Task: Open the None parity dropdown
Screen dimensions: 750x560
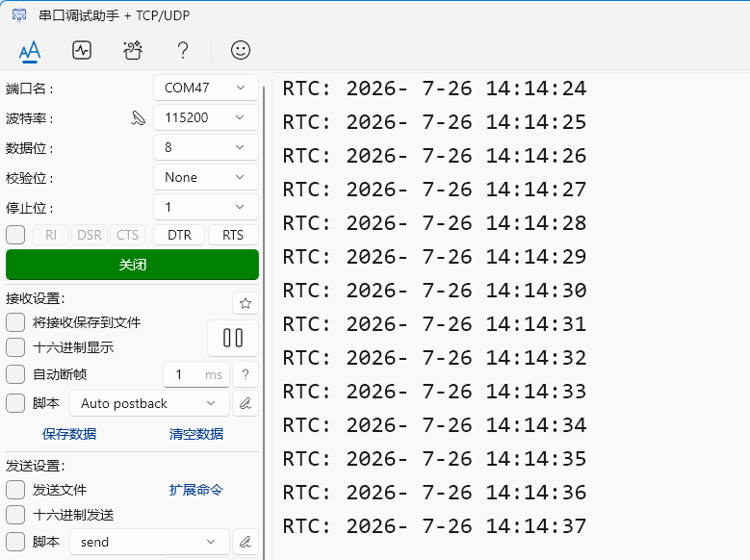Action: pos(206,177)
